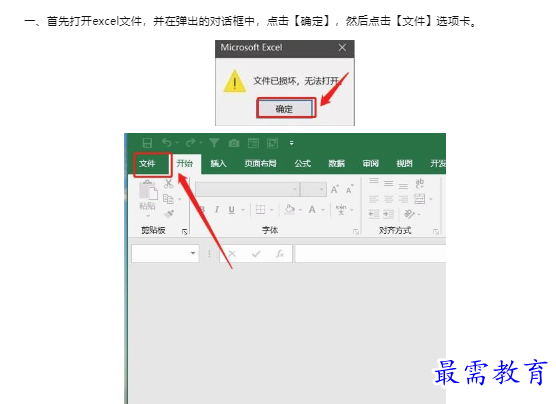The width and height of the screenshot is (556, 404).
Task: Toggle italic formatting
Action: [217, 210]
